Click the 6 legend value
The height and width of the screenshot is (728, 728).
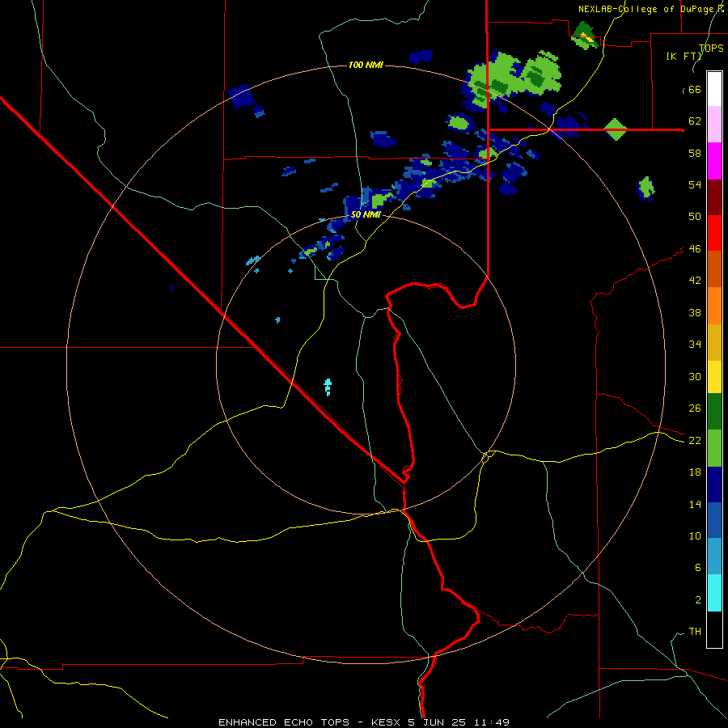pos(698,567)
